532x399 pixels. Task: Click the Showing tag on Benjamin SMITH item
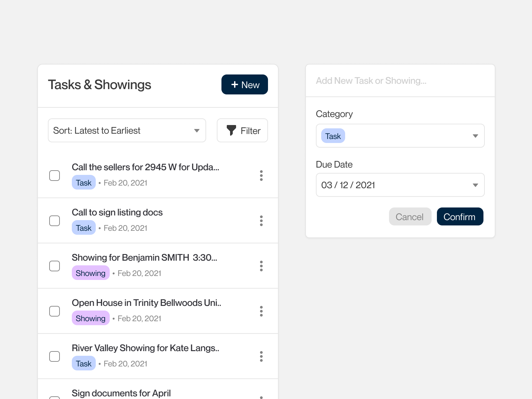coord(90,273)
